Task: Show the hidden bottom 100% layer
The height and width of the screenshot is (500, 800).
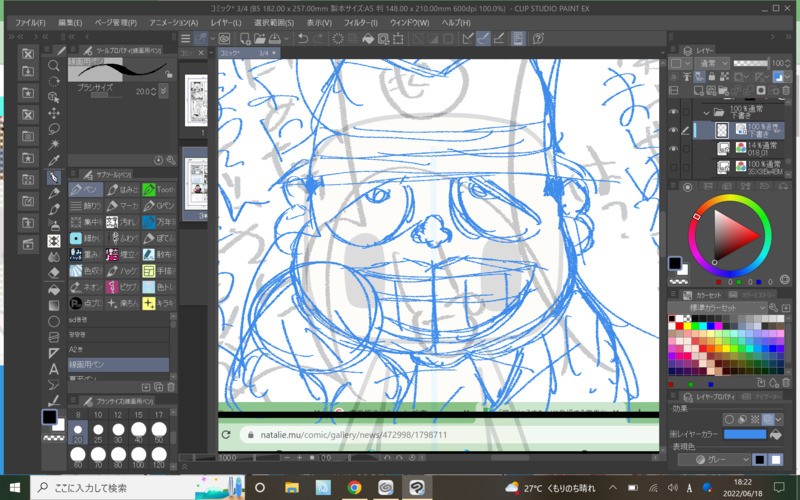Action: tap(674, 167)
